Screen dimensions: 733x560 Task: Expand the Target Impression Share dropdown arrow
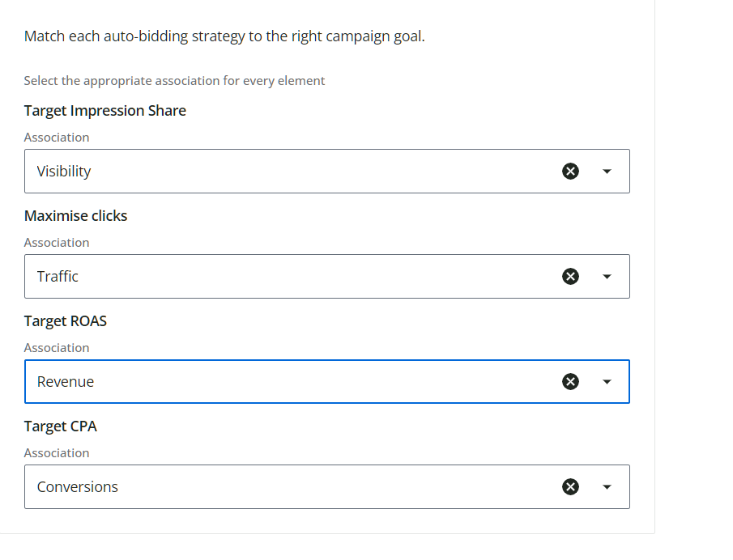coord(607,172)
